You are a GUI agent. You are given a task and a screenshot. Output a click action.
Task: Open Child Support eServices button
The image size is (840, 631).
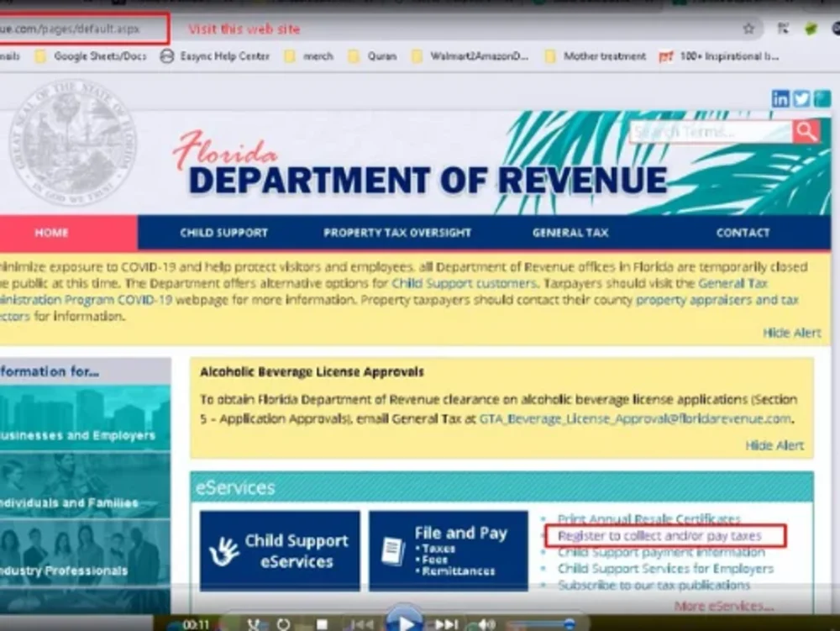point(281,550)
